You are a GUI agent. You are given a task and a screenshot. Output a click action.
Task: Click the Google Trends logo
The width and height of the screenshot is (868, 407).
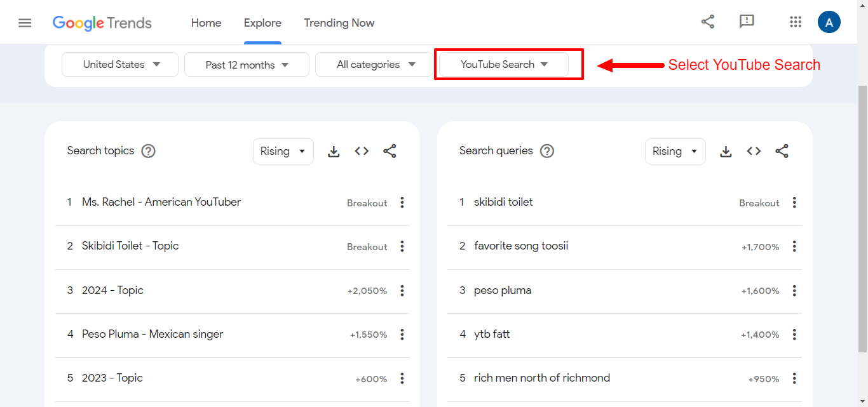tap(102, 23)
